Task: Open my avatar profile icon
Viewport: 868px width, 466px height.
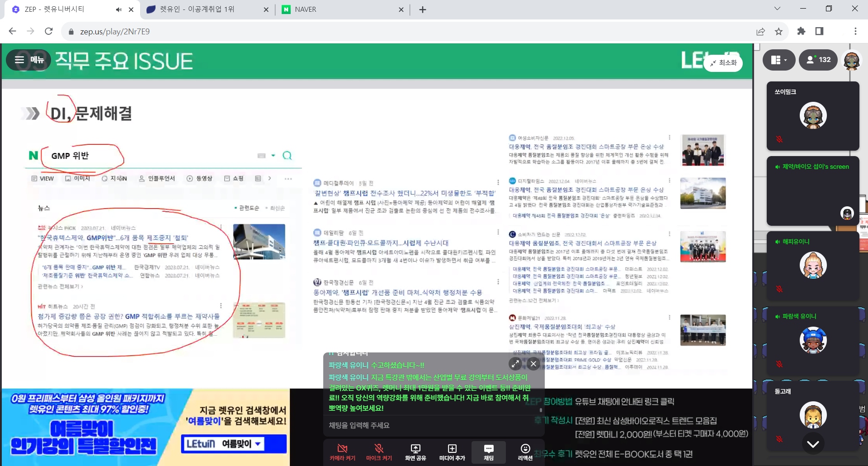Action: tap(852, 61)
